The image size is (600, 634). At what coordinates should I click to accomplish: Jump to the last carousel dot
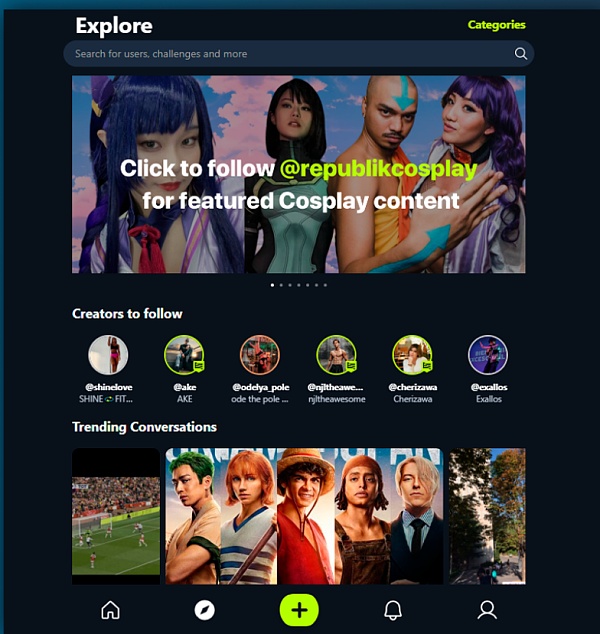325,285
